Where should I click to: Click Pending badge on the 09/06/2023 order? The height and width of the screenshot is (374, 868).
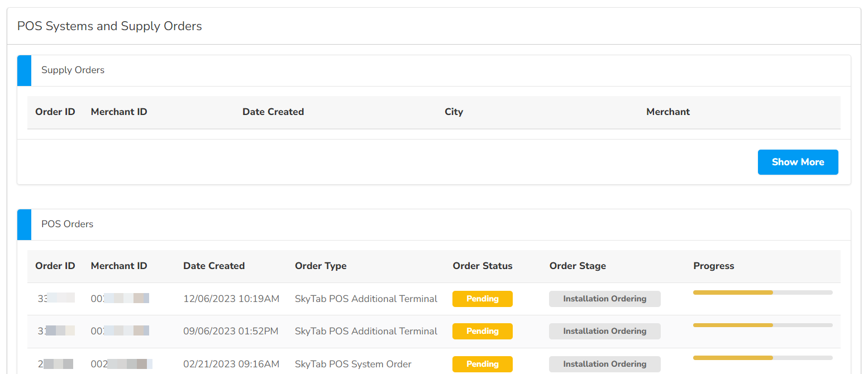(x=482, y=331)
